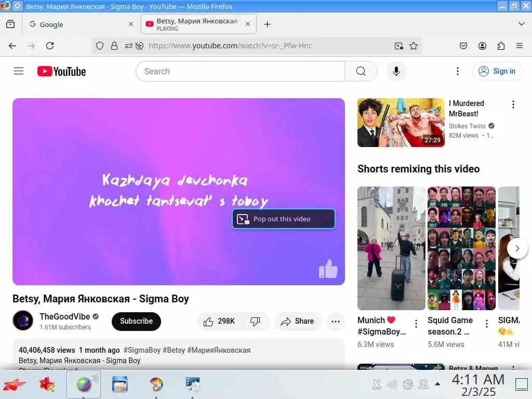Close the Google tab
Viewport: 532px width, 399px height.
(x=131, y=24)
